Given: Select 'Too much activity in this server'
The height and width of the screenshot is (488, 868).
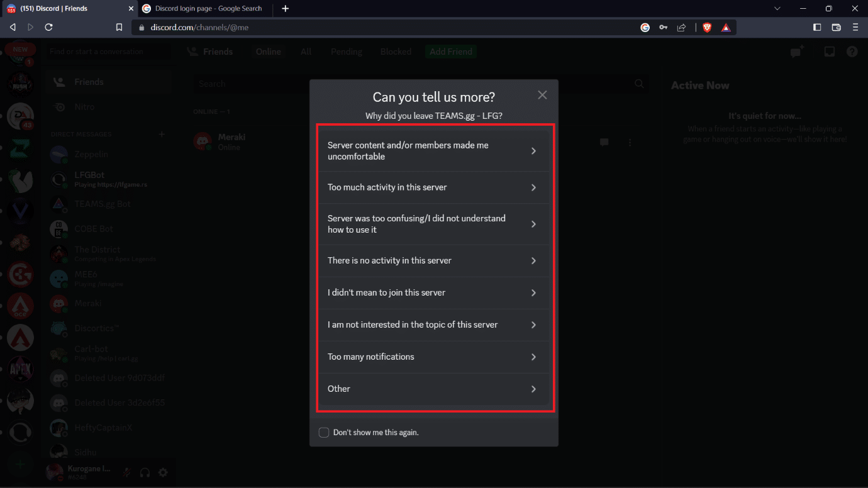Looking at the screenshot, I should pyautogui.click(x=433, y=187).
